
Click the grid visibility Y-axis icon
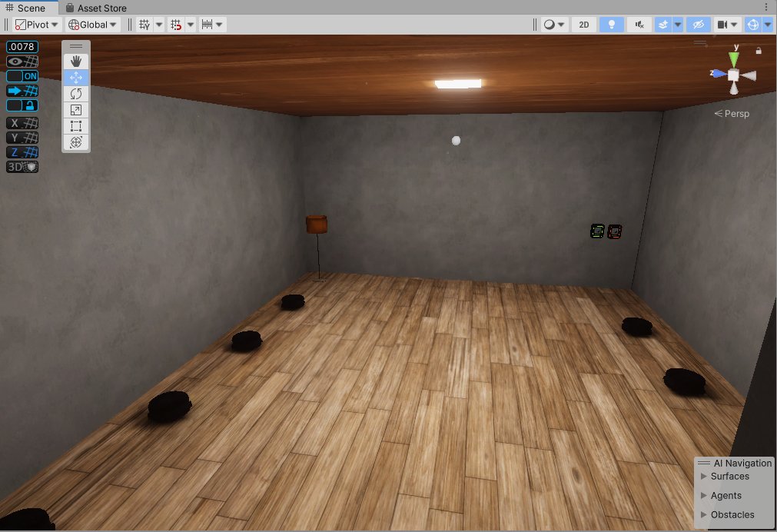point(144,25)
